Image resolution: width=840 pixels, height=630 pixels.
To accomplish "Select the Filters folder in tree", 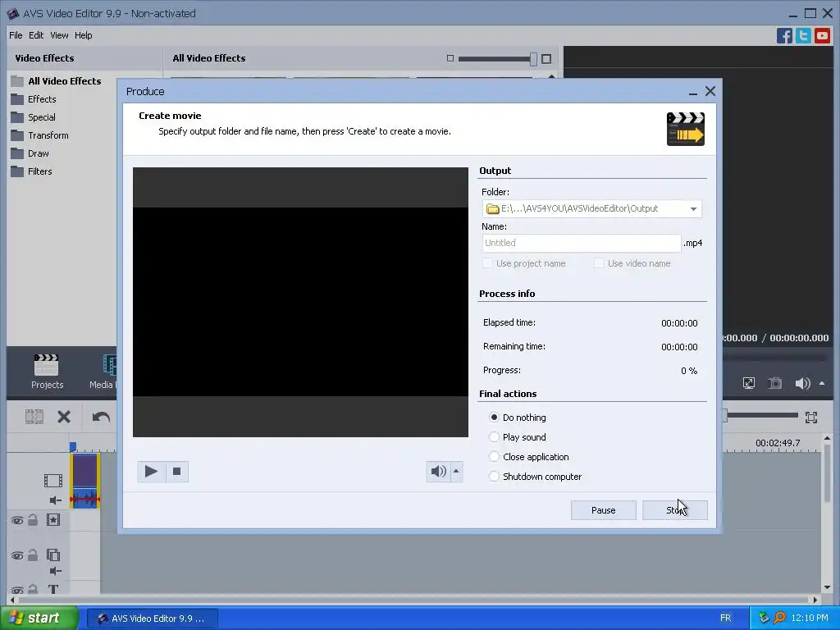I will coord(32,171).
